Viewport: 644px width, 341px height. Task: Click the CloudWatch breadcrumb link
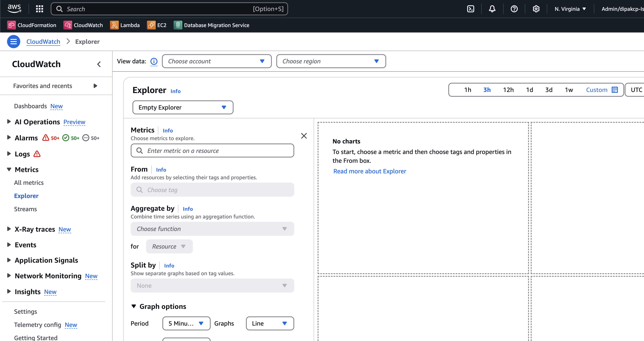43,42
